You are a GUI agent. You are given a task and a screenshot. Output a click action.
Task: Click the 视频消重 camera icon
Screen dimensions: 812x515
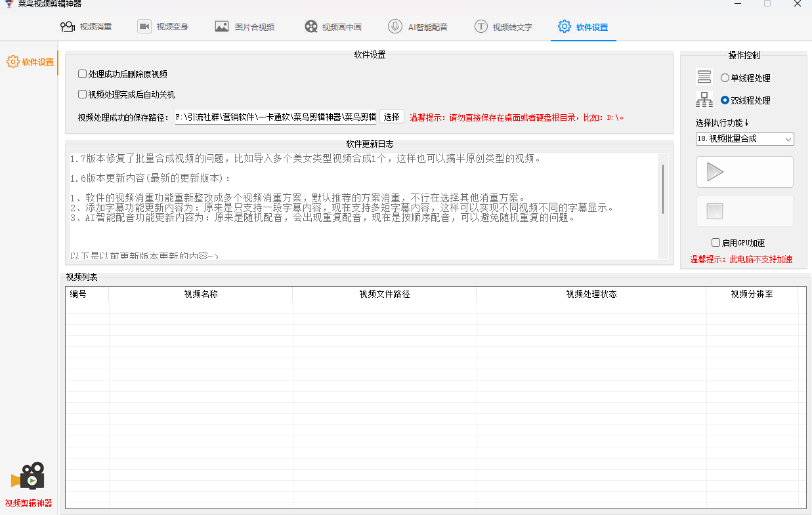click(x=67, y=27)
